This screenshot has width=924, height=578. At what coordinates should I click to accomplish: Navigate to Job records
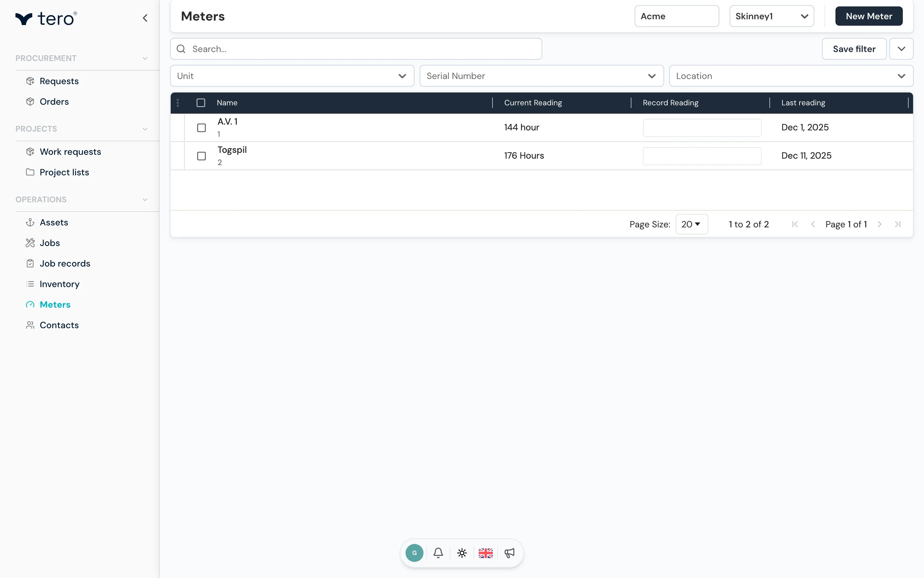(65, 263)
